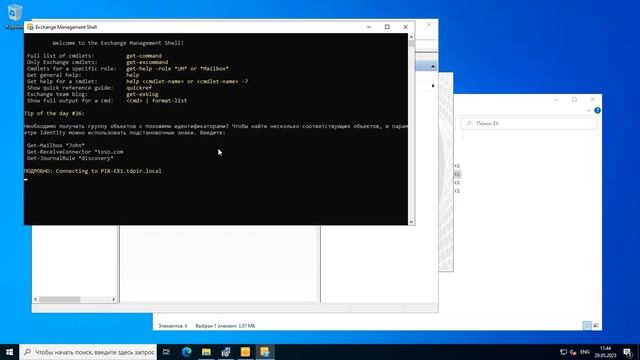Screen dimensions: 640x360
Task: Minimize the Exchange Management Shell window
Action: point(369,27)
